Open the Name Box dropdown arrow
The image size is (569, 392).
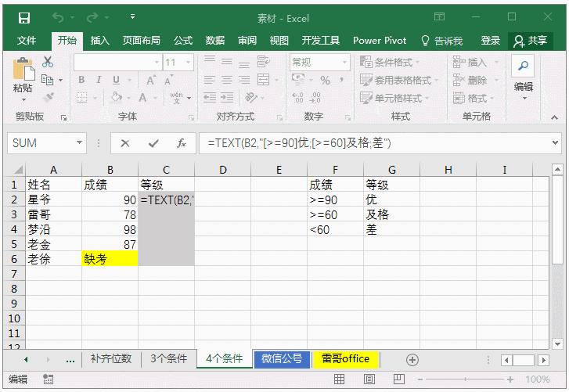point(79,142)
